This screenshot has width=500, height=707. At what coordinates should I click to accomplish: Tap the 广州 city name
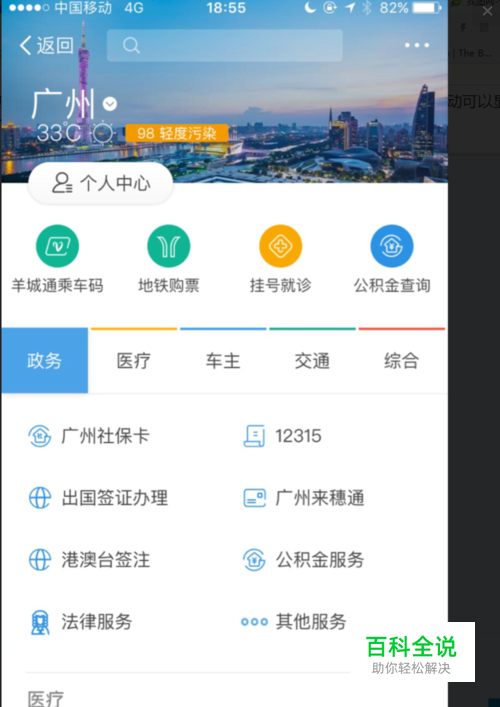pyautogui.click(x=63, y=104)
